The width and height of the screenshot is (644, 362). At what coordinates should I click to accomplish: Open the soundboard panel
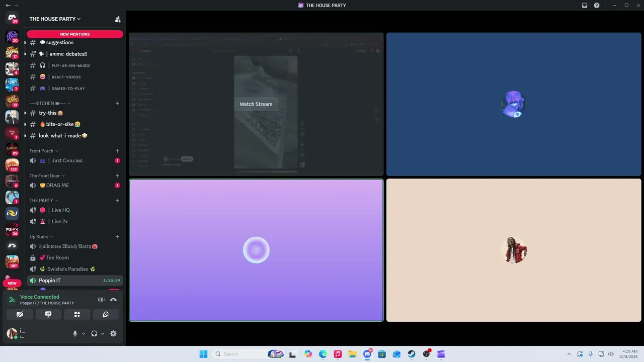(x=106, y=314)
